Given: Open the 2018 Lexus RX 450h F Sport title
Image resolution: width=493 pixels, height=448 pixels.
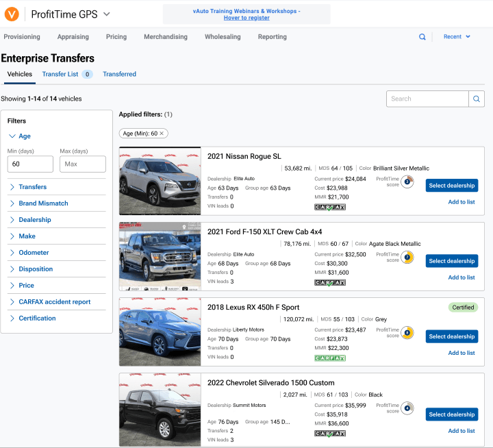Looking at the screenshot, I should tap(253, 308).
